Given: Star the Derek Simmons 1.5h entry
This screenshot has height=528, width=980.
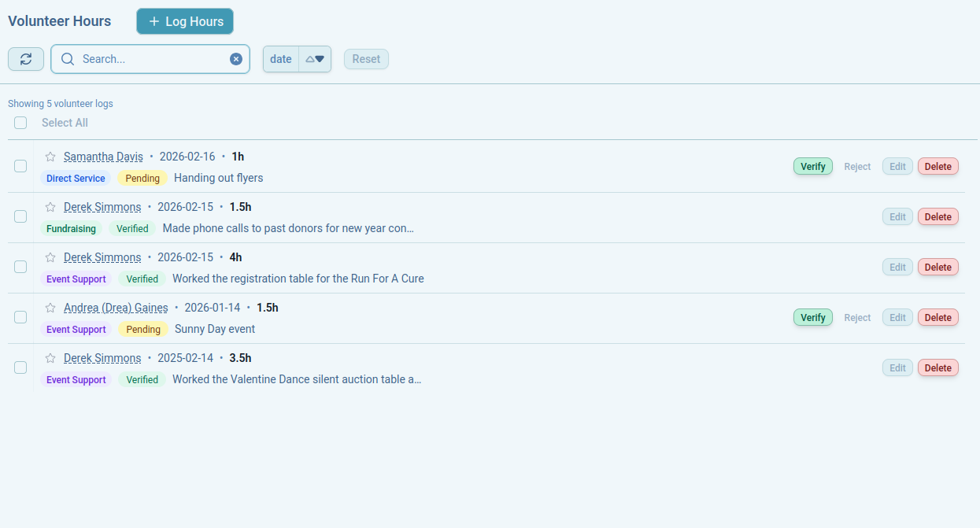Looking at the screenshot, I should click(50, 207).
